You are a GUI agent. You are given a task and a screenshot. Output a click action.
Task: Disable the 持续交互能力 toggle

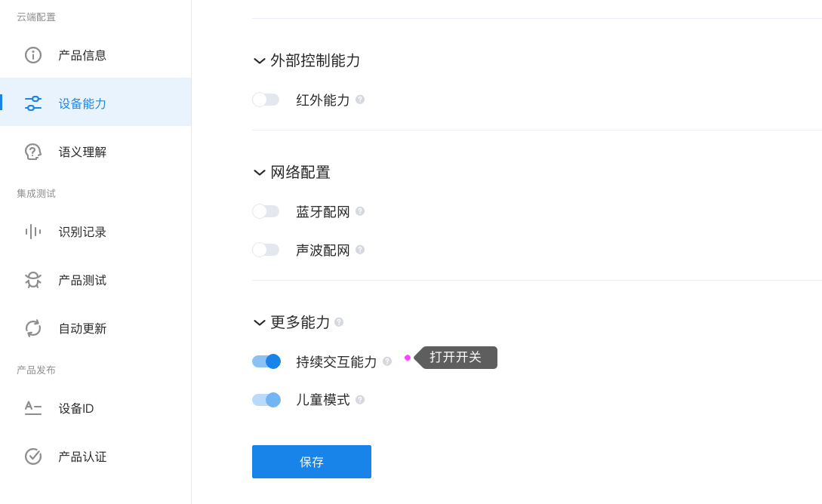(266, 361)
